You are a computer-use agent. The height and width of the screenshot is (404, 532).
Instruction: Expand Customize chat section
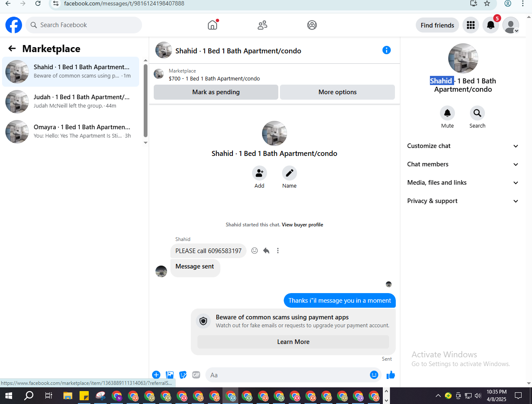(x=462, y=146)
